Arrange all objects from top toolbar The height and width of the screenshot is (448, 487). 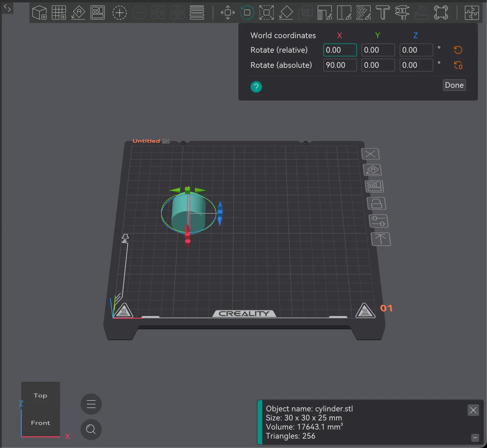(x=98, y=13)
